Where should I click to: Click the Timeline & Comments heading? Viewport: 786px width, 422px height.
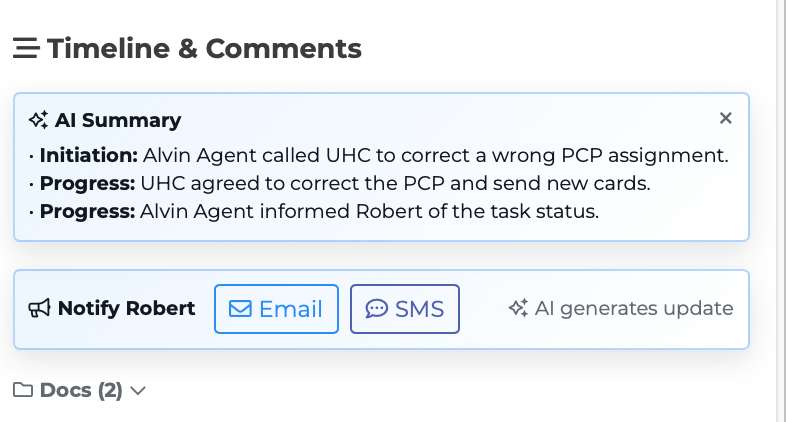click(204, 48)
